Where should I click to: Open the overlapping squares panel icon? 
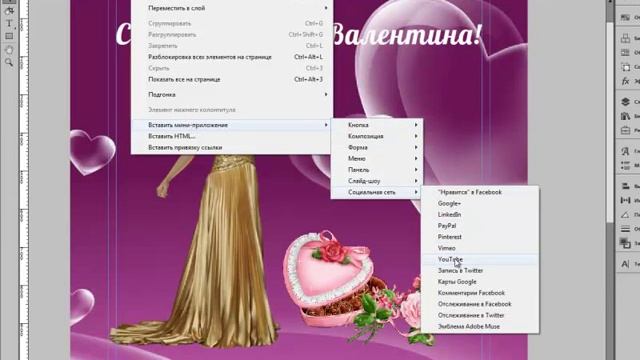(x=625, y=243)
